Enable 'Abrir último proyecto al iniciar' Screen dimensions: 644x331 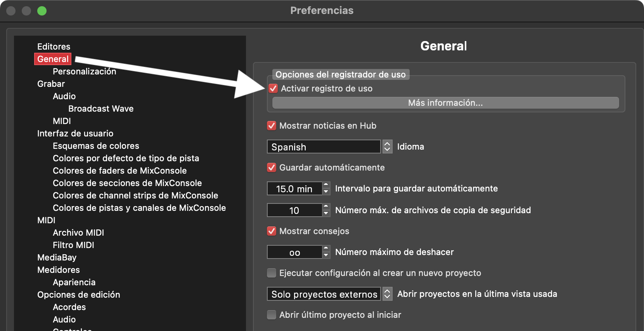tap(272, 315)
